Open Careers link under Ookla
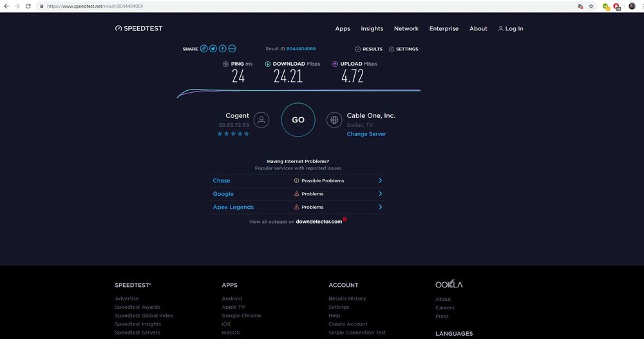This screenshot has width=644, height=339. (x=445, y=307)
